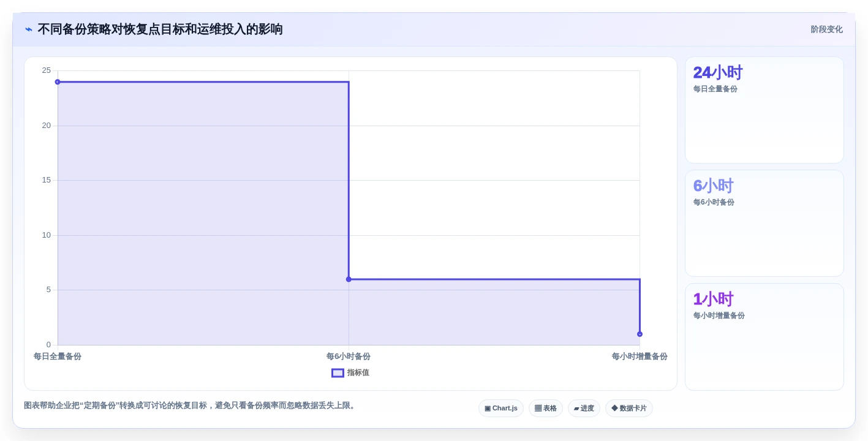Image resolution: width=868 pixels, height=441 pixels.
Task: Click the y-axis value 0
Action: (49, 345)
